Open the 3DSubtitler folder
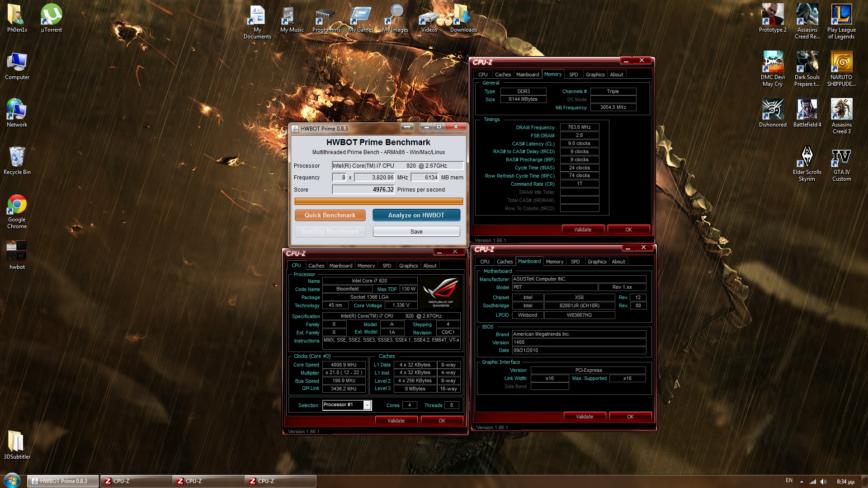Screen dimensions: 868x488 [x=17, y=445]
